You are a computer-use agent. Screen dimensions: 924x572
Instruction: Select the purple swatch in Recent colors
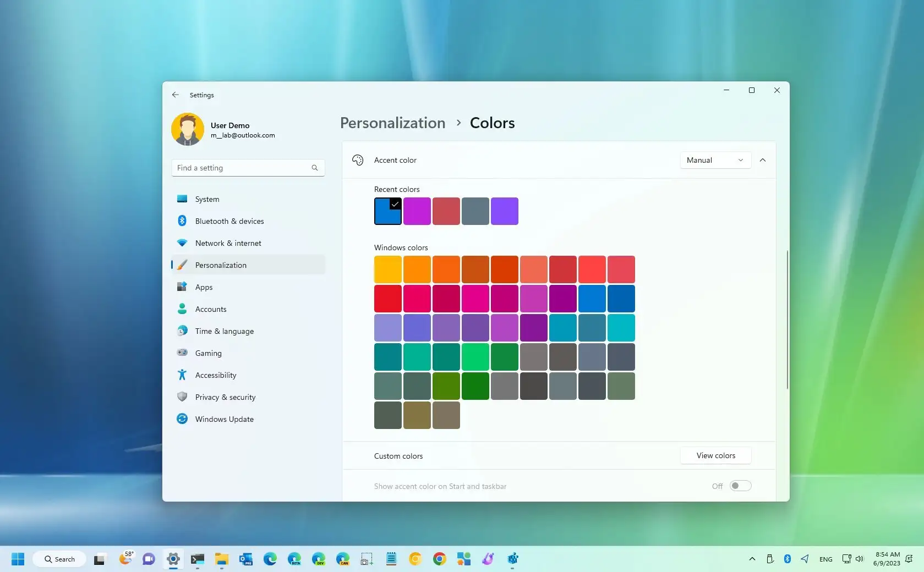tap(504, 212)
